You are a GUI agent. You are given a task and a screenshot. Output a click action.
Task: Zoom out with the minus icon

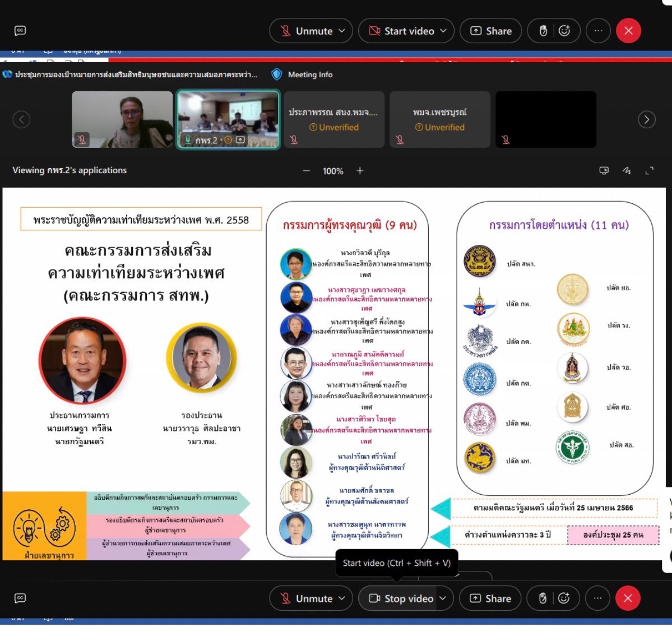tap(306, 171)
